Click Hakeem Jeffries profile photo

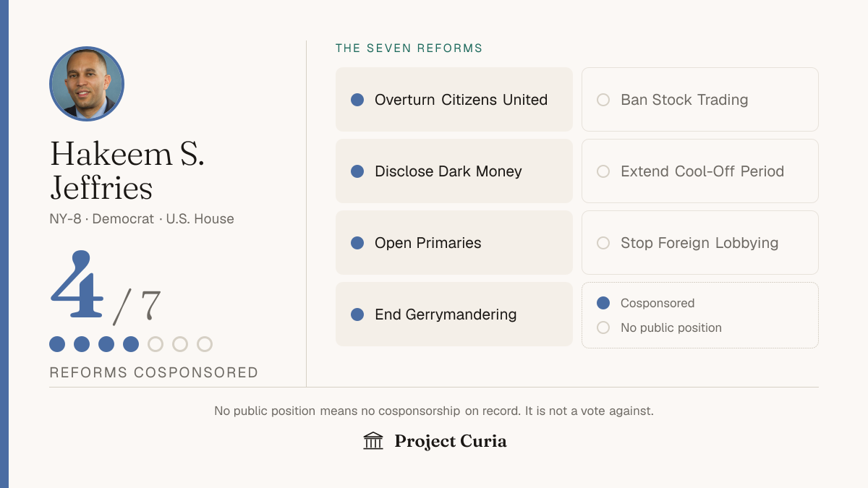pos(87,84)
